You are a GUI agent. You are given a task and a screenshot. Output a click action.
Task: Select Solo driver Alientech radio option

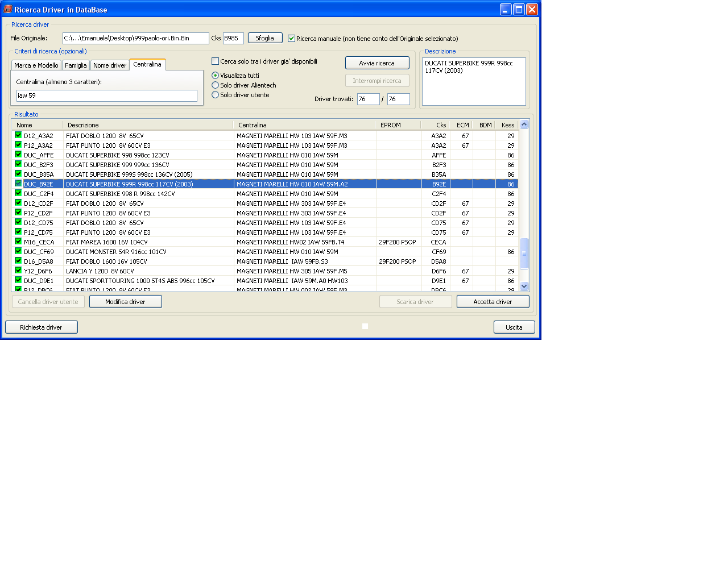point(216,85)
